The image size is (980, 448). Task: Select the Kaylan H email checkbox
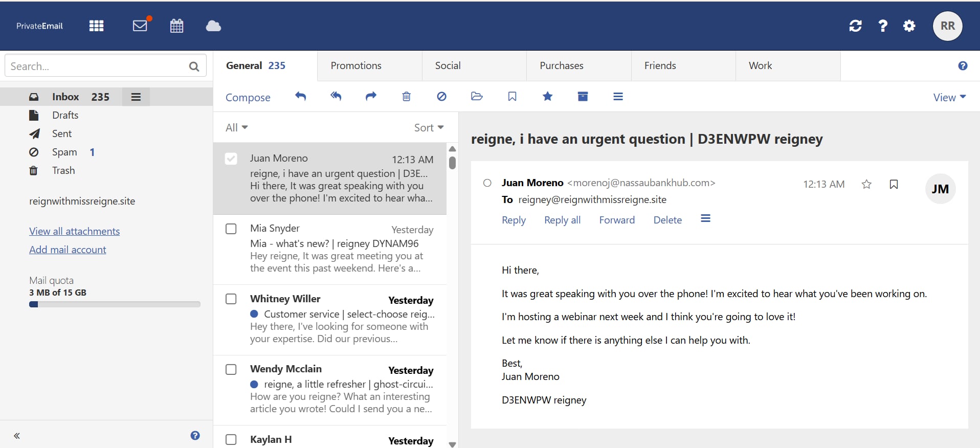(231, 439)
